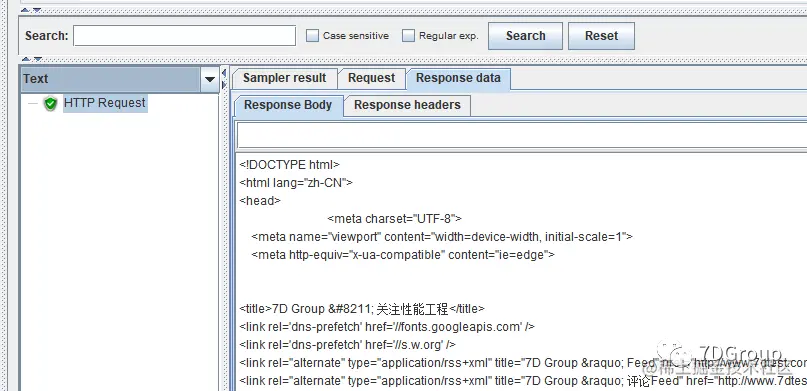Select the Response data tab
807x391 pixels.
[x=458, y=78]
